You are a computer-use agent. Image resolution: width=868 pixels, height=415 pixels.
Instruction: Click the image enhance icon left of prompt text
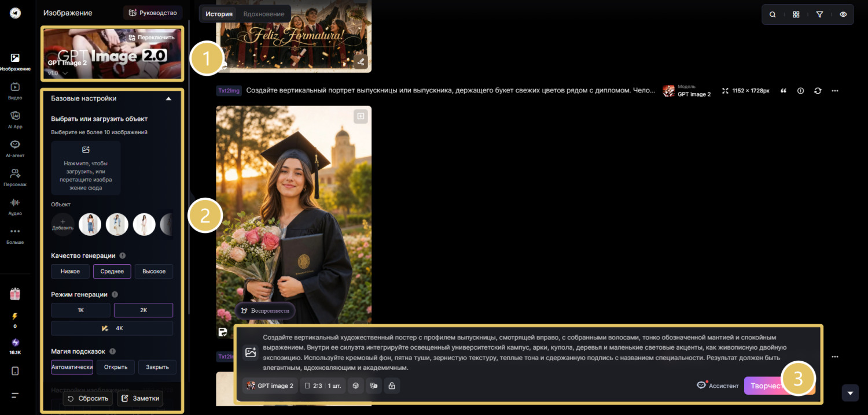[251, 352]
